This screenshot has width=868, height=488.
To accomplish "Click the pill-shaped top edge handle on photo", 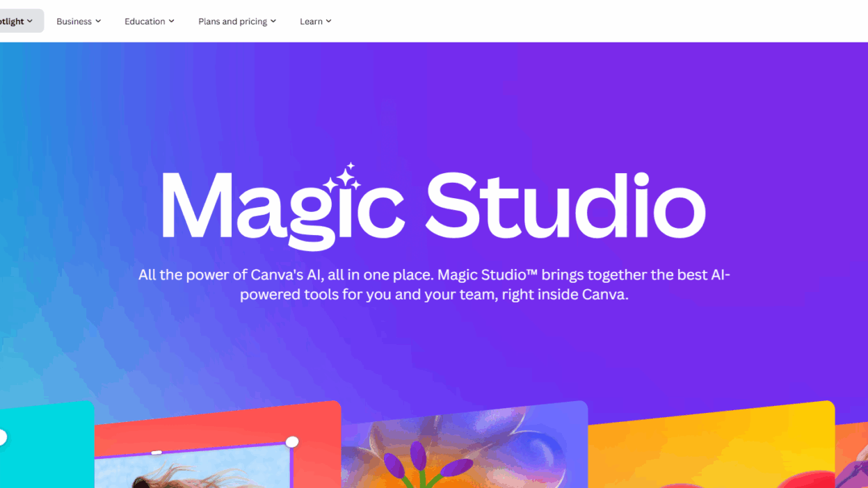I will 156,453.
